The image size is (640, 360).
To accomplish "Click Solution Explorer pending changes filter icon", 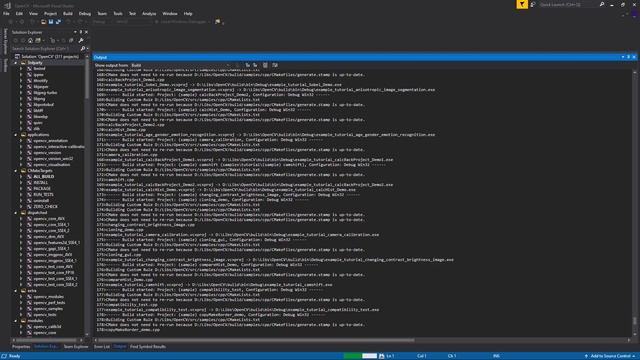I will click(53, 40).
